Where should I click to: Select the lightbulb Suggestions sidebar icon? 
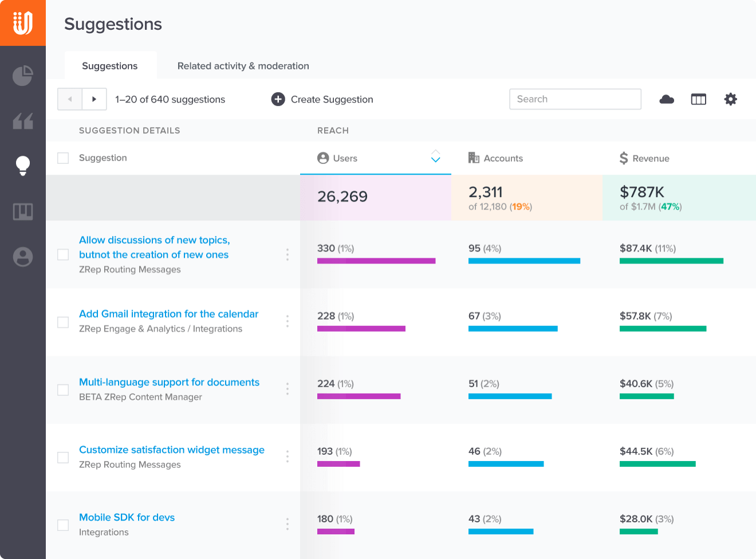coord(23,166)
